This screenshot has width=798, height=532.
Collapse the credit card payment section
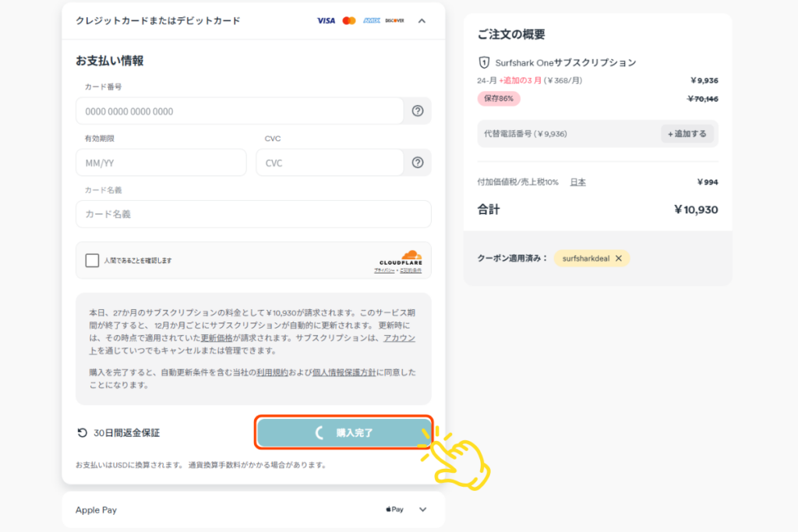point(422,21)
